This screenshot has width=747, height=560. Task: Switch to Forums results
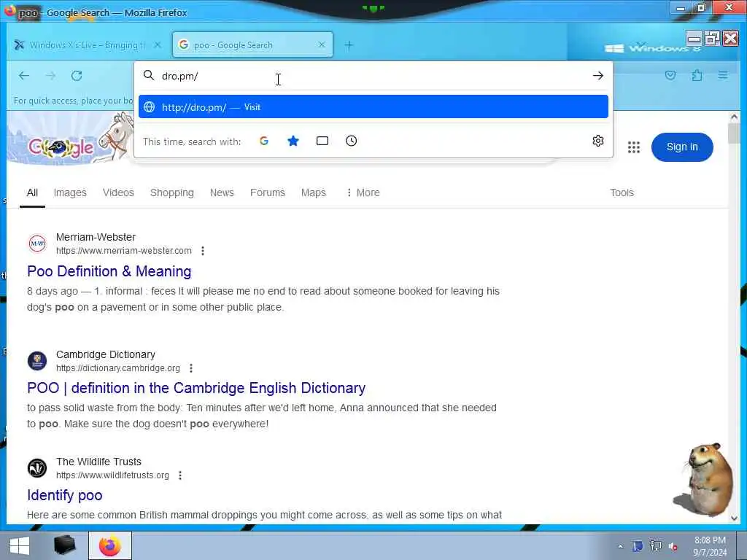tap(268, 192)
